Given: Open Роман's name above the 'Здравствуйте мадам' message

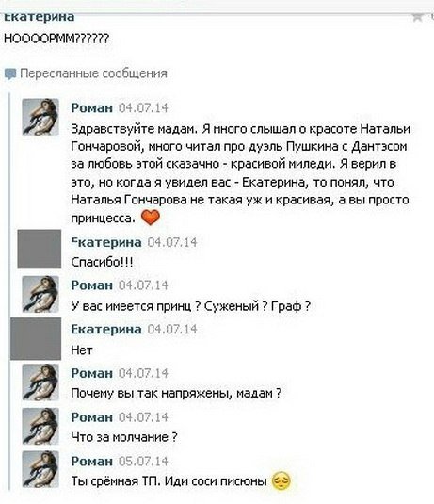Looking at the screenshot, I should coord(92,108).
